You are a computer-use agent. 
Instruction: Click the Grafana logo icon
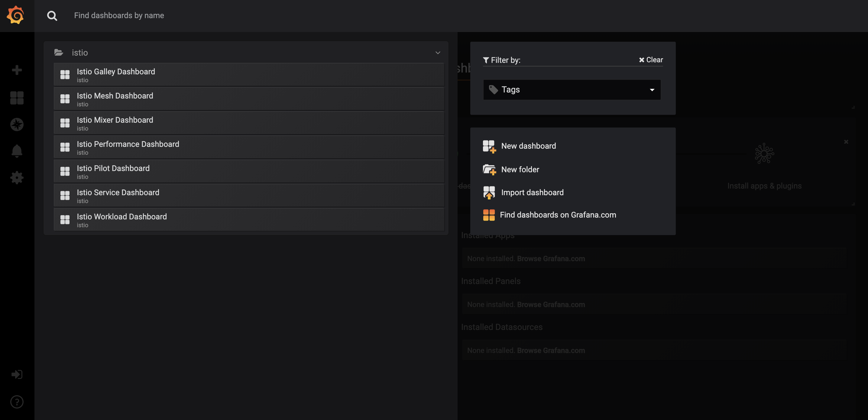pyautogui.click(x=15, y=15)
